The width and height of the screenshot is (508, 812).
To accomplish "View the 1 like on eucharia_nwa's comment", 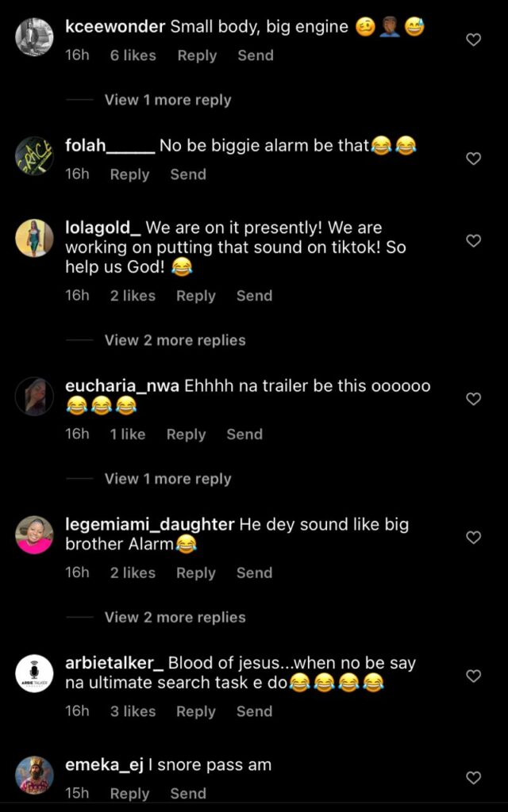I will pyautogui.click(x=128, y=434).
